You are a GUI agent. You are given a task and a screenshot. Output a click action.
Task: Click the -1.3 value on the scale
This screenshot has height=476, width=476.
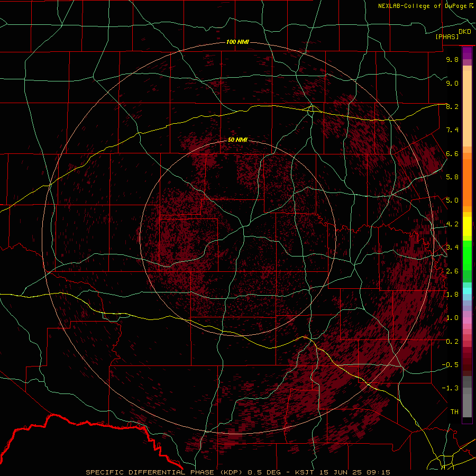(450, 388)
